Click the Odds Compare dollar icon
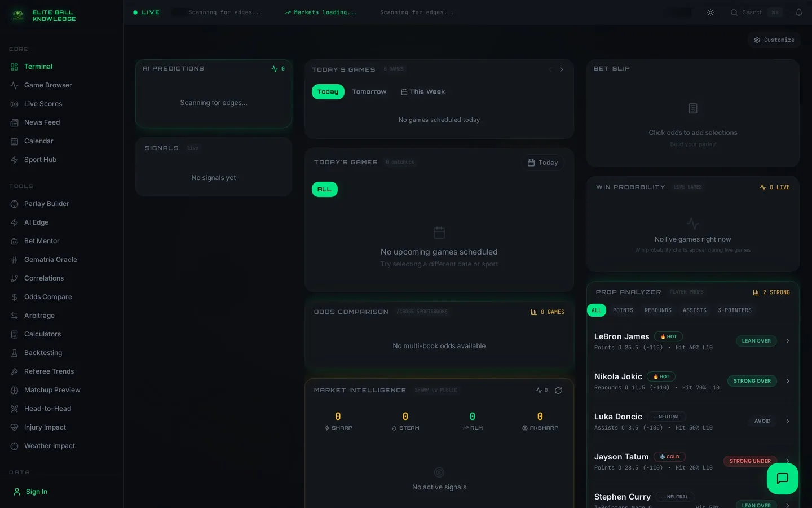Viewport: 812px width, 508px height. (x=14, y=297)
